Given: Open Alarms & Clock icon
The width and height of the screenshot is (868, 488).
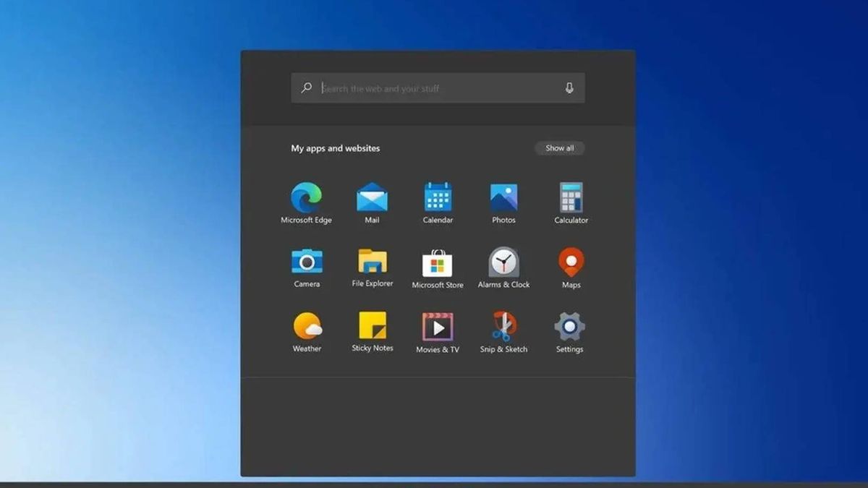Looking at the screenshot, I should [503, 262].
